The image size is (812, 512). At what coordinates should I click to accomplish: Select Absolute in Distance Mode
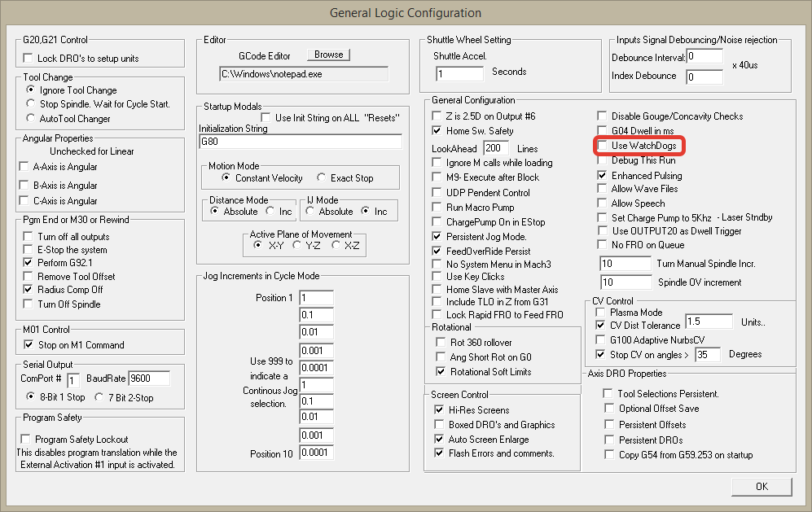214,211
